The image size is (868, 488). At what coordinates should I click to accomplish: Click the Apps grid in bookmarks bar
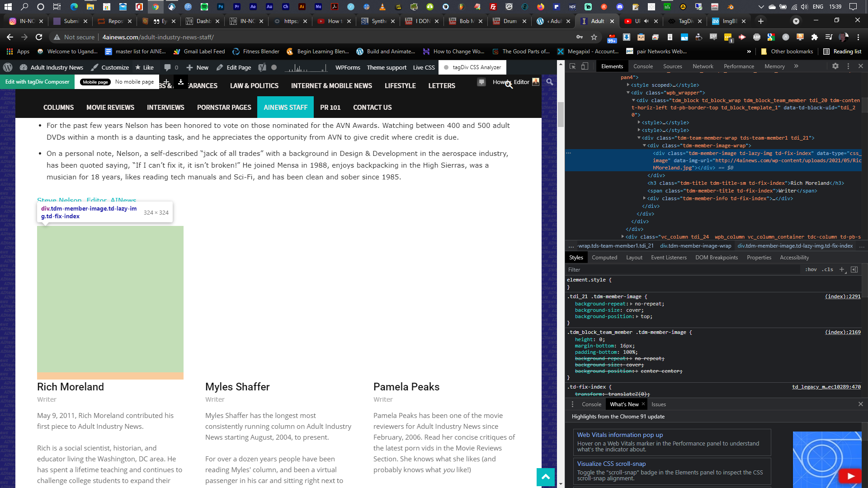[x=18, y=52]
